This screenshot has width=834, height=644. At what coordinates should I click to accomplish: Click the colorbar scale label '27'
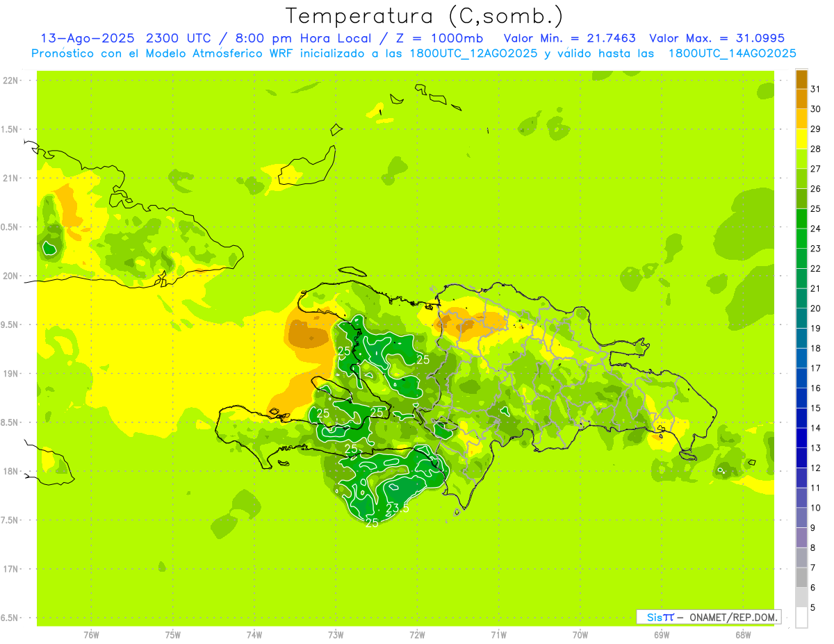(x=816, y=169)
